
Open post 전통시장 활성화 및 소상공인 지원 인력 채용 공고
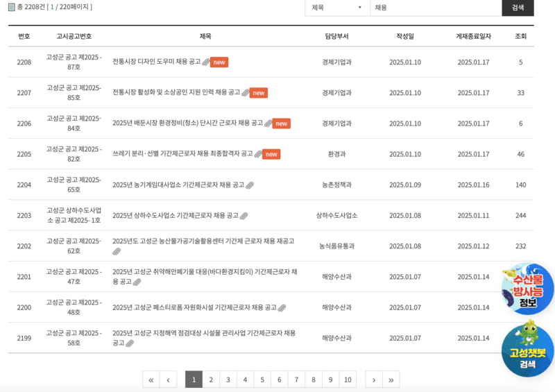click(176, 92)
